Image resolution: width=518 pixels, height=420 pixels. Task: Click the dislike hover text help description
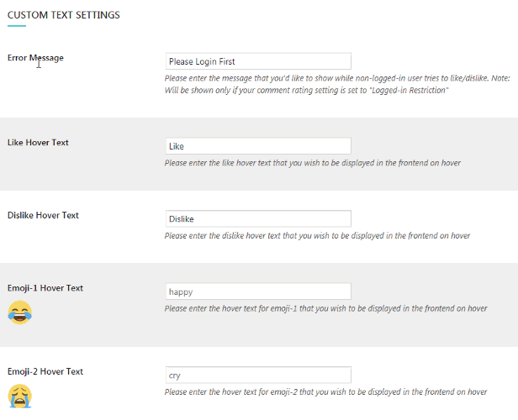[317, 235]
